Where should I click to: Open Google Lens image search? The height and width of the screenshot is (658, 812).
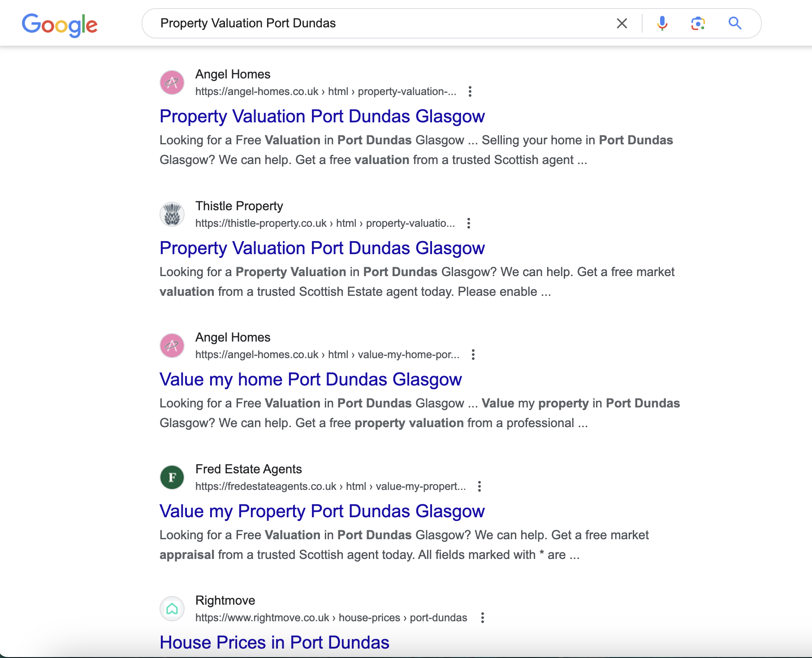698,23
